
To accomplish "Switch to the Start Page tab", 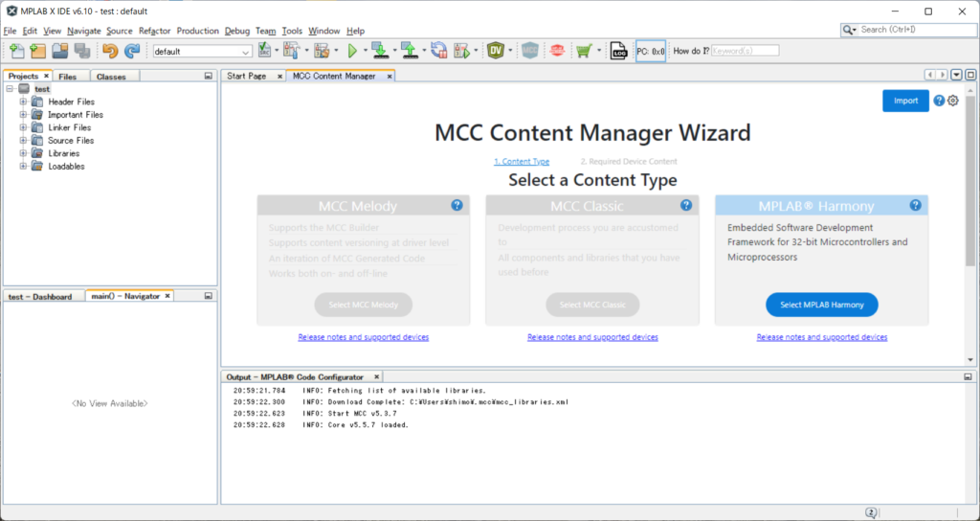I will coord(247,76).
